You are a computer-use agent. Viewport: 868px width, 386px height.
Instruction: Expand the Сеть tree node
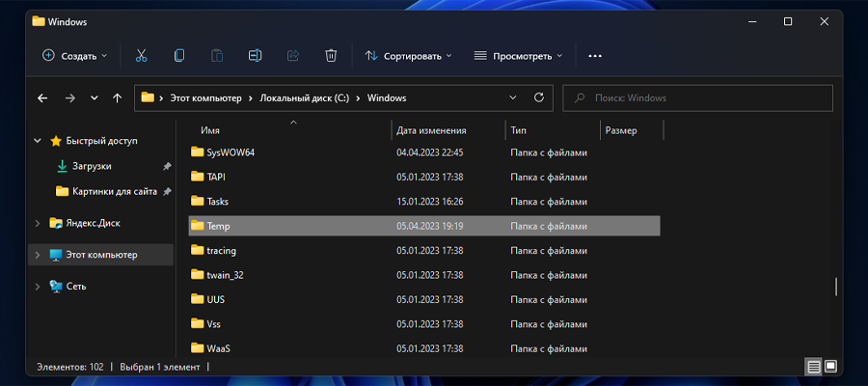(x=38, y=287)
